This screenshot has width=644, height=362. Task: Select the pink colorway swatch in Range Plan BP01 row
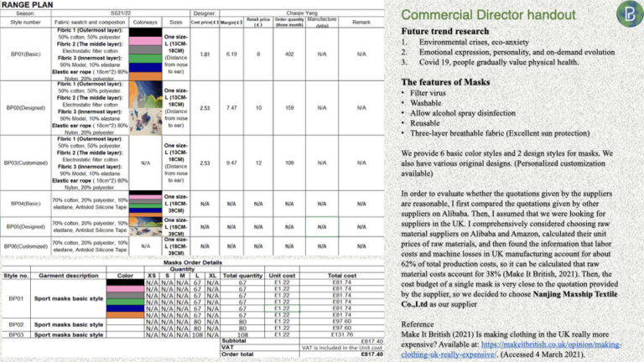coord(145,41)
